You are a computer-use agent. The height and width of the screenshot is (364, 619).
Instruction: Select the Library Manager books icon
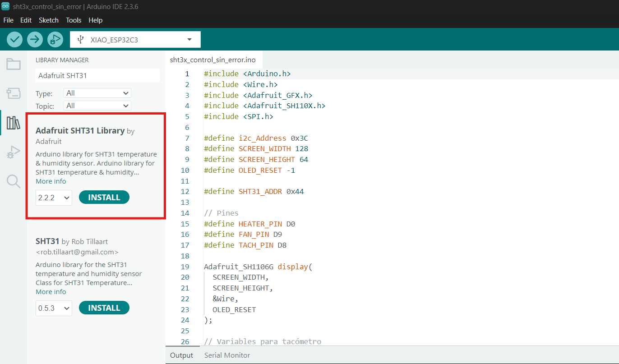(x=13, y=123)
